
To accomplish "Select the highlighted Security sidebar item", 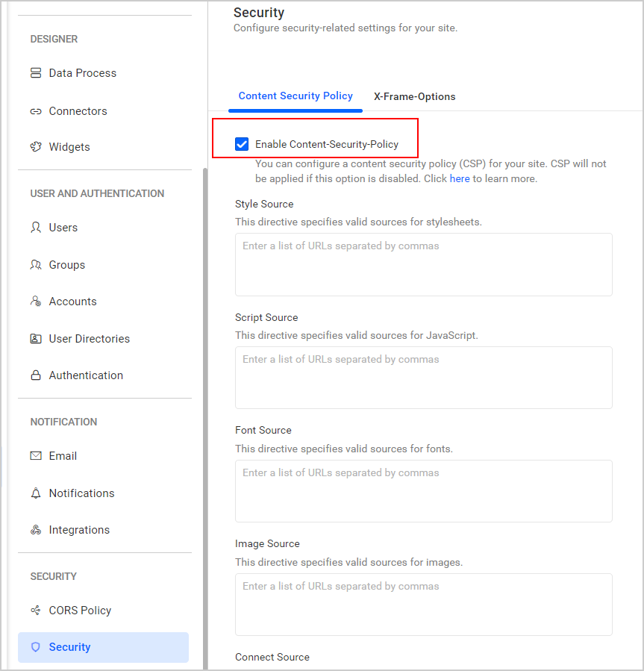I will click(x=69, y=646).
